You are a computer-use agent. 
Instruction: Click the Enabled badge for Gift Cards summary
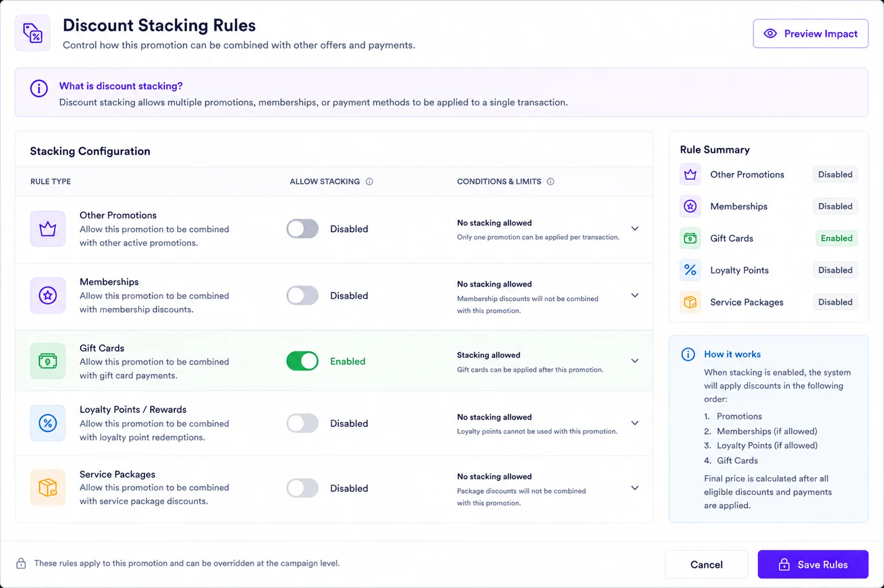point(836,239)
